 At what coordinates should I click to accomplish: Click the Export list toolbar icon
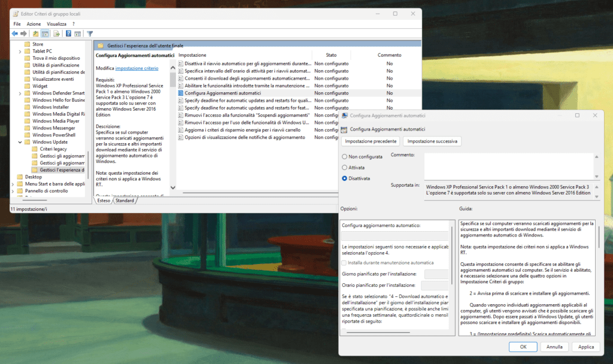pyautogui.click(x=56, y=34)
